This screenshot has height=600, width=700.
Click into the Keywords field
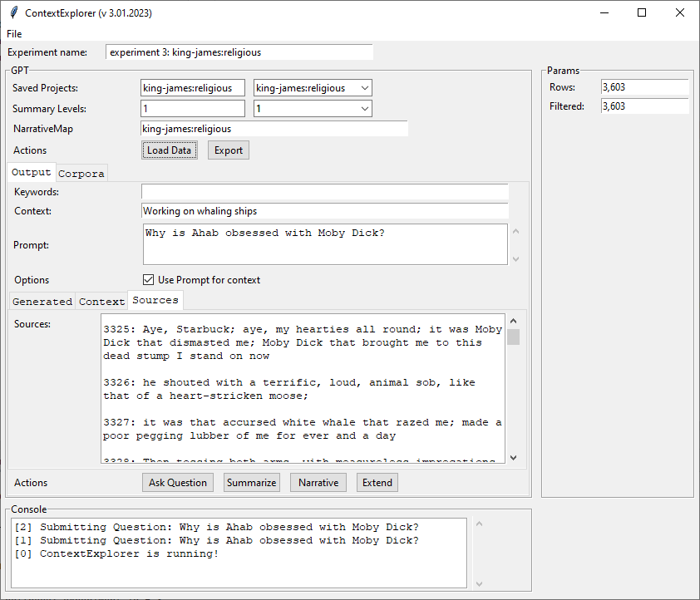coord(324,192)
